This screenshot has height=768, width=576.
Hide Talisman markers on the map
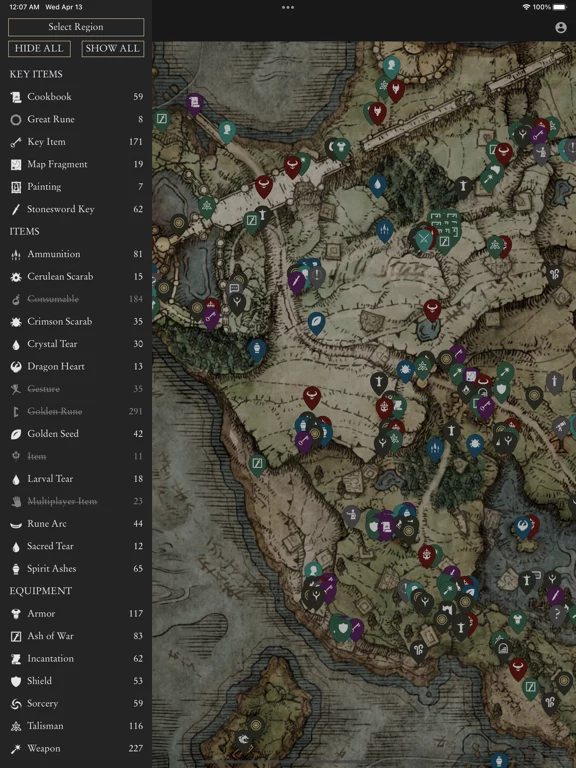pos(76,726)
